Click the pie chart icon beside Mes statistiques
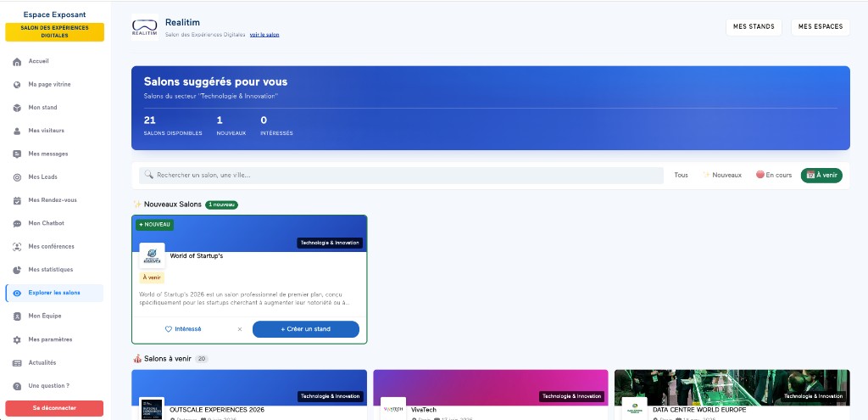 [x=17, y=270]
